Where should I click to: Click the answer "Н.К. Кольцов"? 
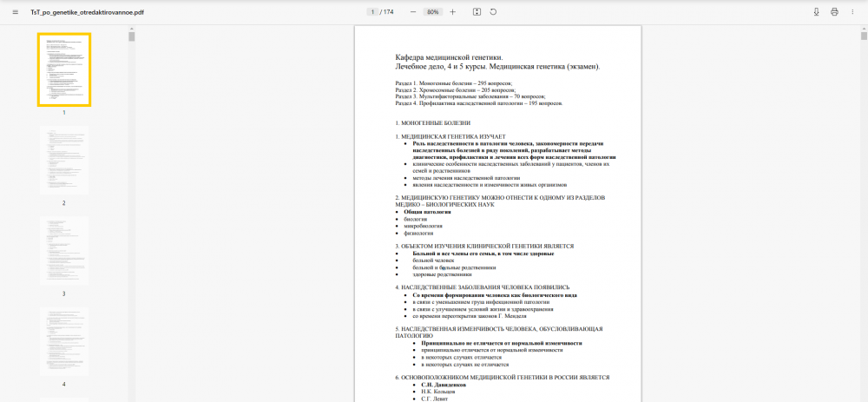click(x=437, y=392)
